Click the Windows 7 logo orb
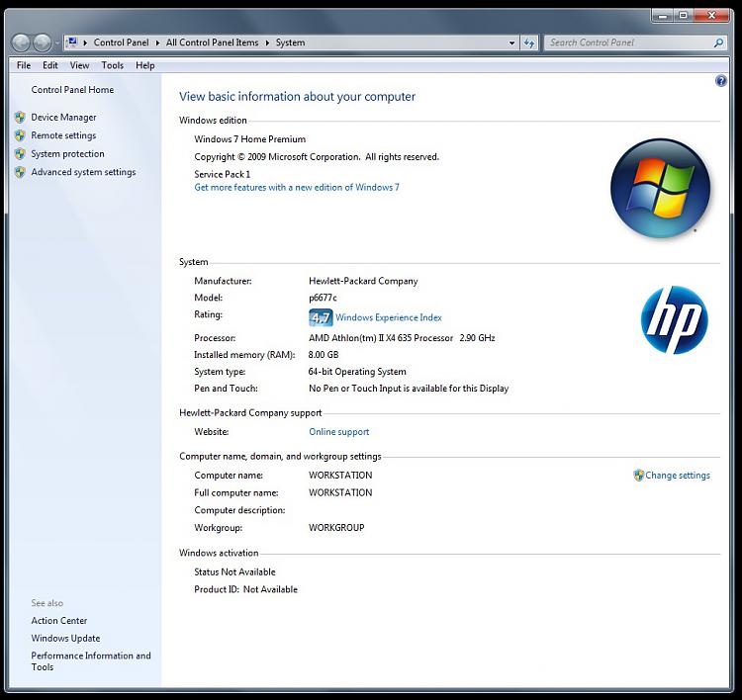 [x=660, y=188]
